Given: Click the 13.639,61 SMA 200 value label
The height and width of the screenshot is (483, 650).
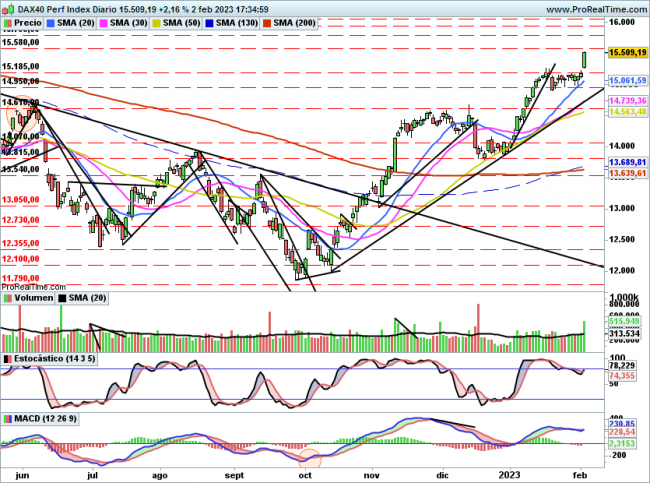Looking at the screenshot, I should point(627,173).
